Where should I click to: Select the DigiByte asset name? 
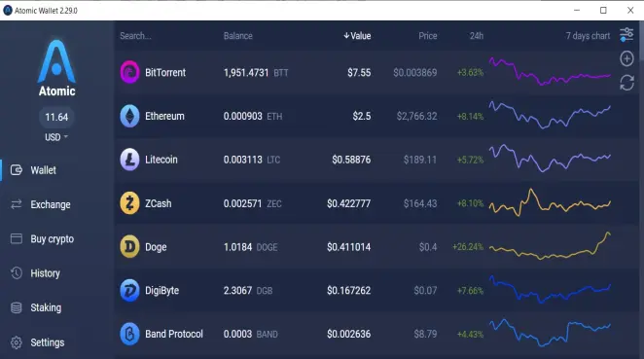tap(161, 291)
